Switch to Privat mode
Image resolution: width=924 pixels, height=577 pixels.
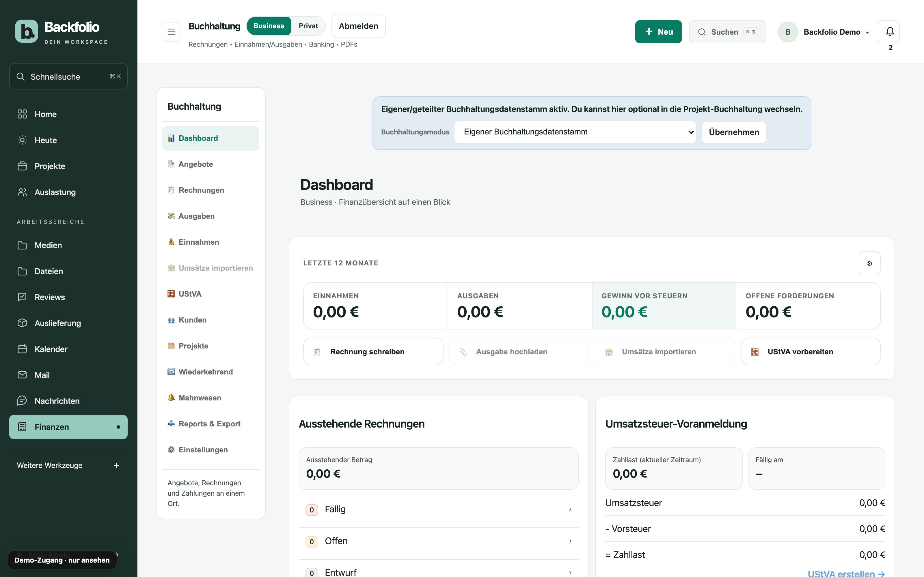[x=308, y=26]
